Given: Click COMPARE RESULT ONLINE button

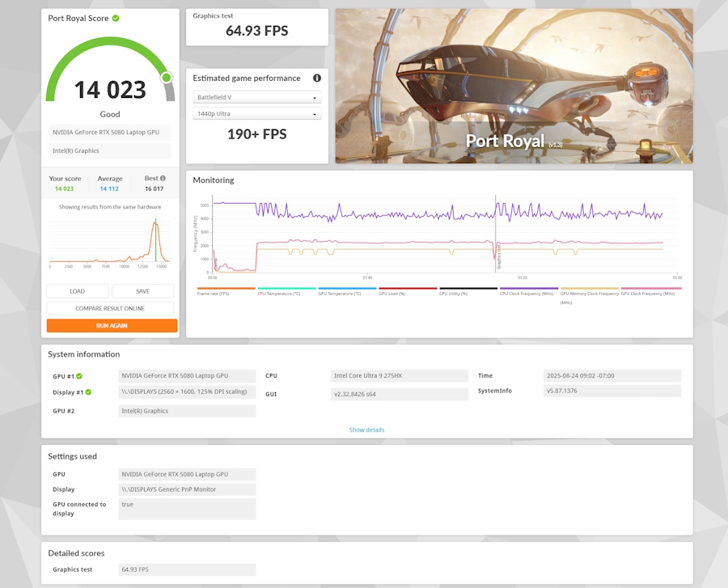Looking at the screenshot, I should point(110,308).
